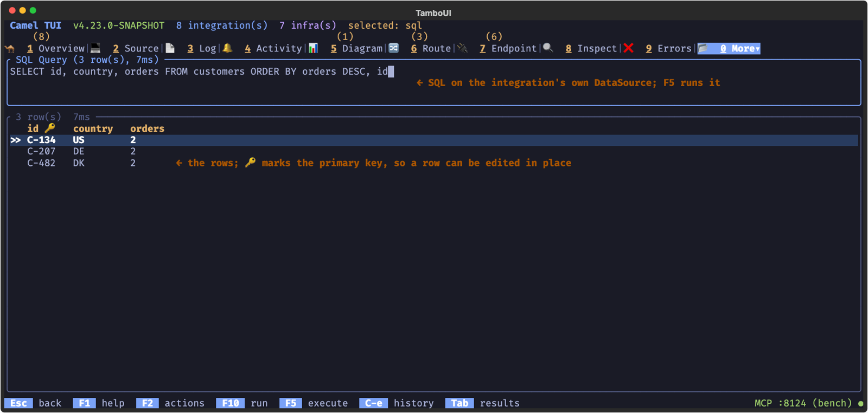Click the '3 row(s)' results panel title
The image size is (868, 413).
pyautogui.click(x=39, y=117)
